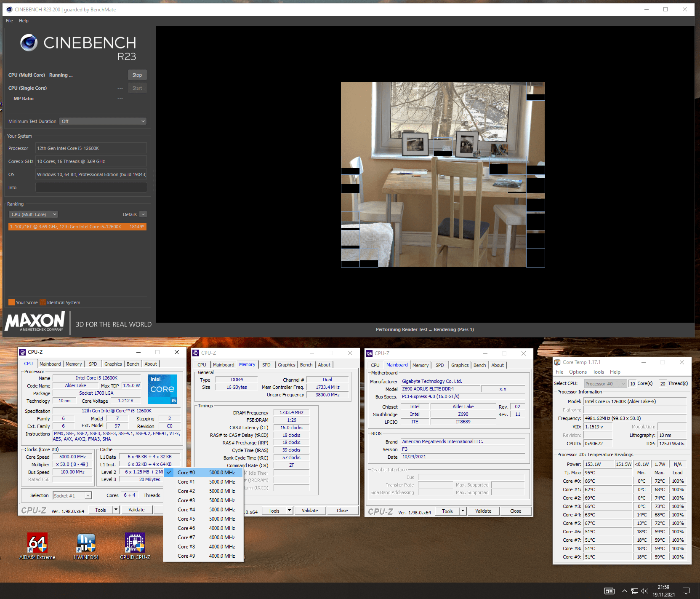Click the Cinebench logo in the title bar
The width and height of the screenshot is (700, 599).
click(9, 9)
